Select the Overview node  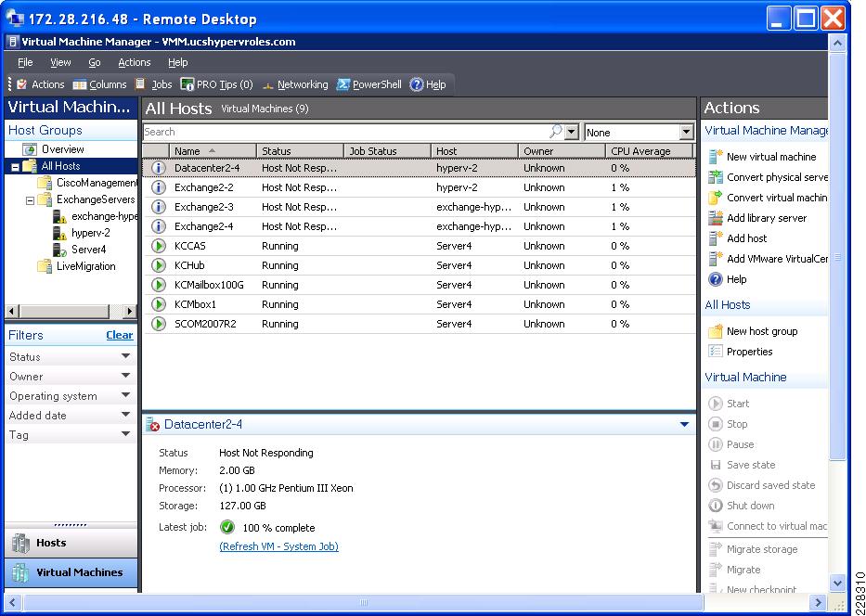click(62, 149)
